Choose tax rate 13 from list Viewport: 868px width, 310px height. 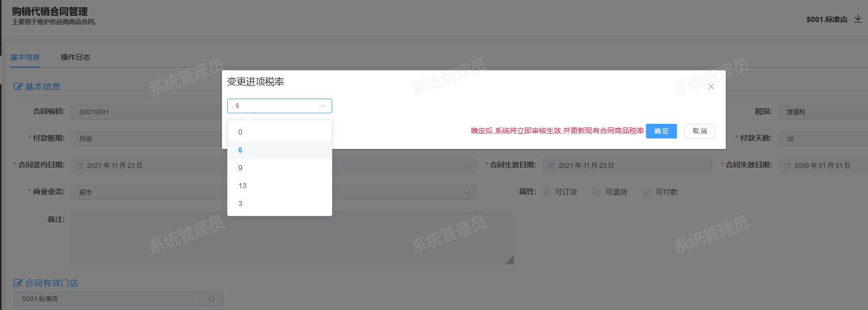280,186
